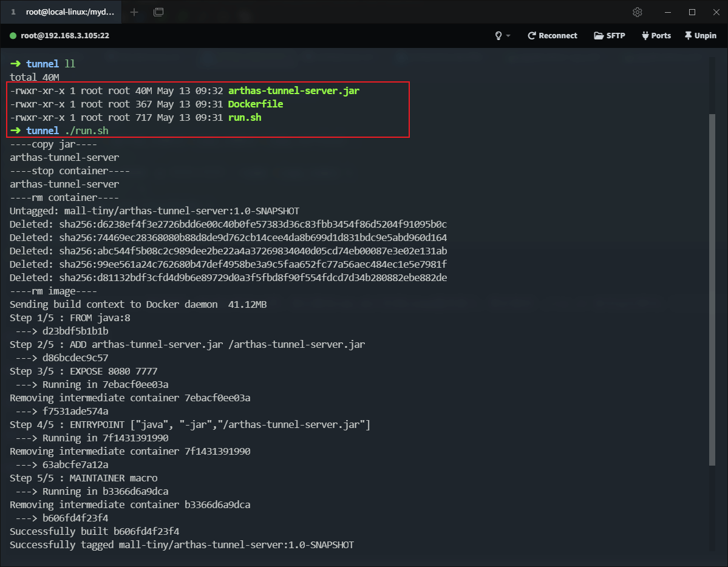The image size is (728, 567).
Task: Click arthas-tunnel-server.jar in the file listing
Action: tap(293, 91)
